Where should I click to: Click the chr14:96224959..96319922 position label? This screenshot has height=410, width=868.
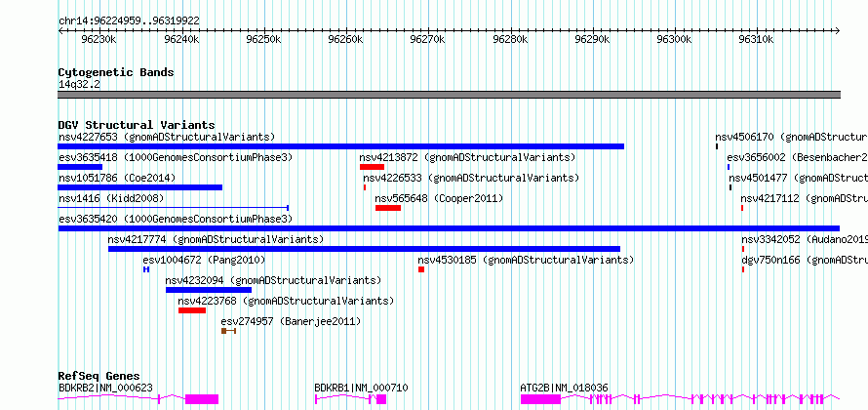129,20
